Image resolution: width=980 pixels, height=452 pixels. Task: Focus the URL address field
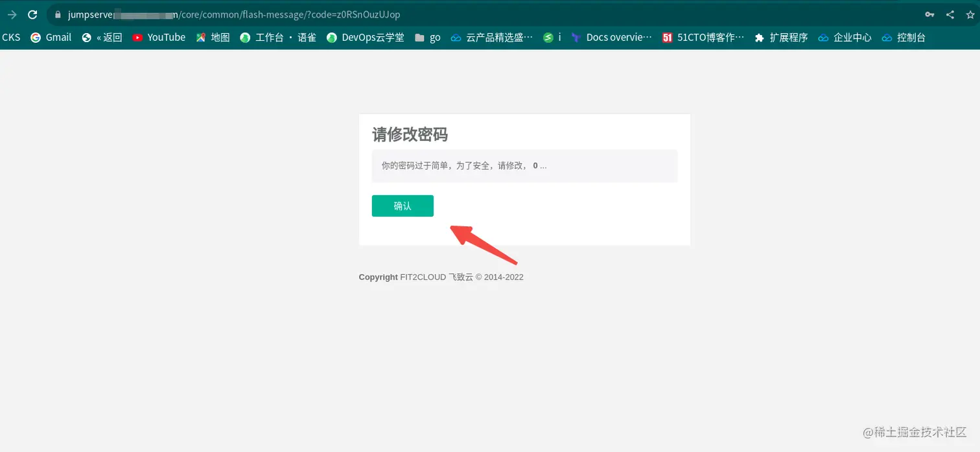tap(486, 14)
